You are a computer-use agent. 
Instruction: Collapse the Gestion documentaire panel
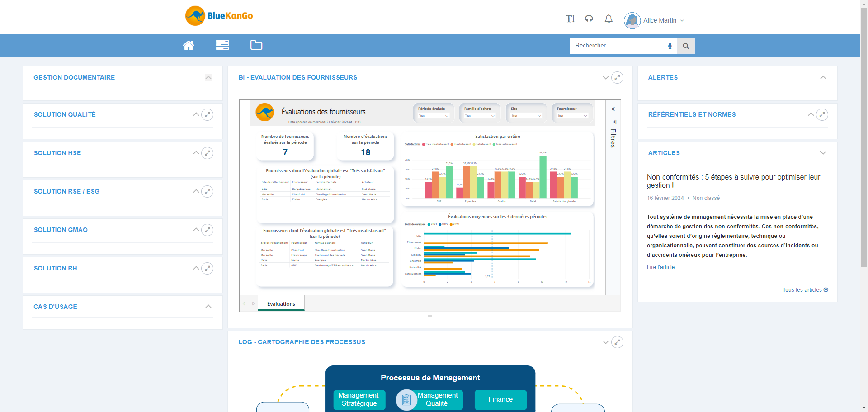tap(208, 77)
